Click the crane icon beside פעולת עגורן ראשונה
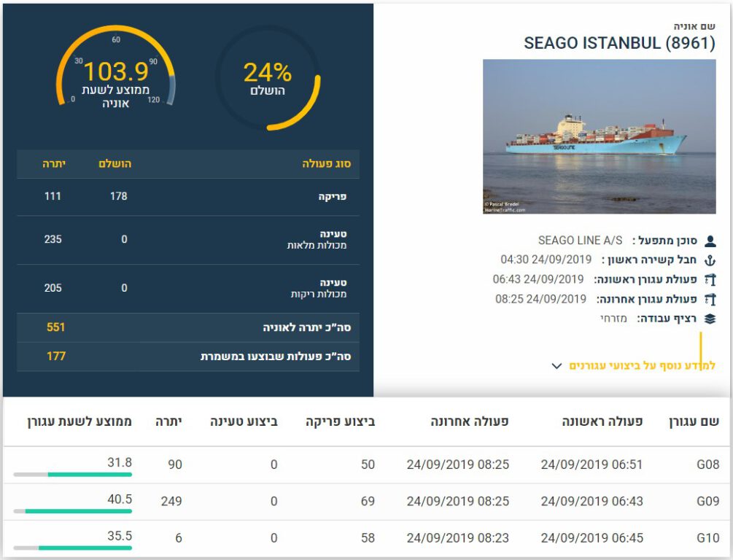 [x=710, y=279]
